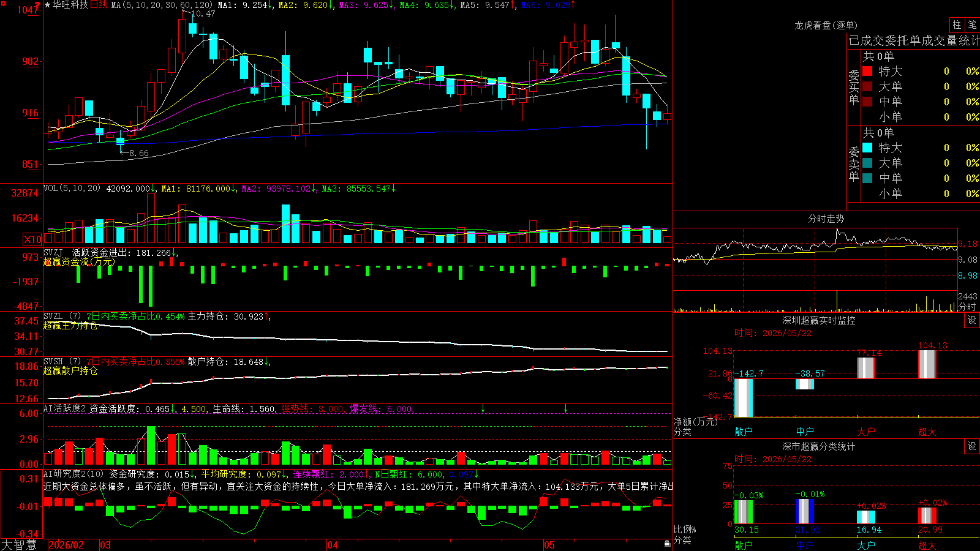Image resolution: width=980 pixels, height=551 pixels.
Task: Click the 超赢散户持仓 label
Action: pyautogui.click(x=70, y=371)
